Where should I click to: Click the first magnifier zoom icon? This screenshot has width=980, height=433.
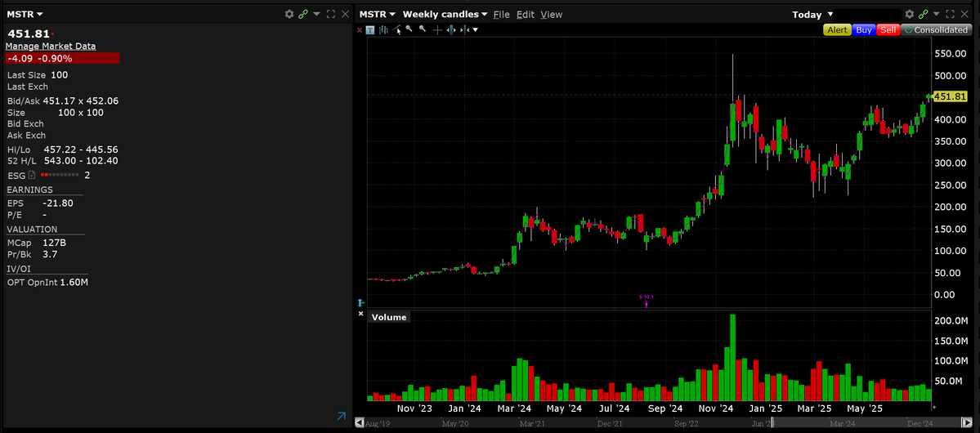click(409, 29)
